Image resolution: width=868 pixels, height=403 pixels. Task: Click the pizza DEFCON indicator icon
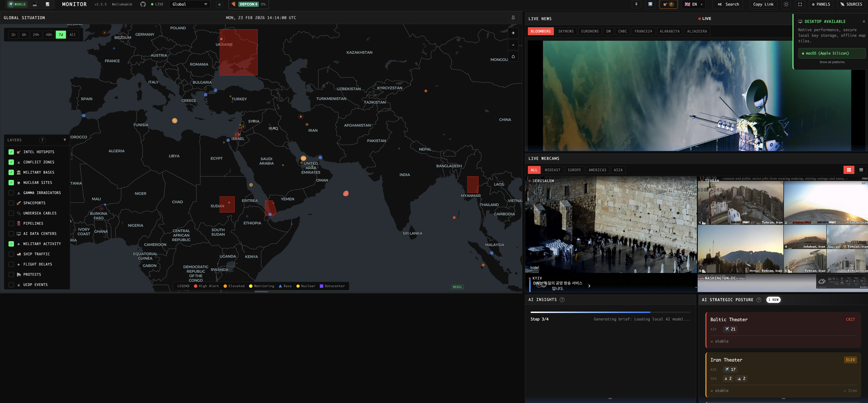point(233,4)
